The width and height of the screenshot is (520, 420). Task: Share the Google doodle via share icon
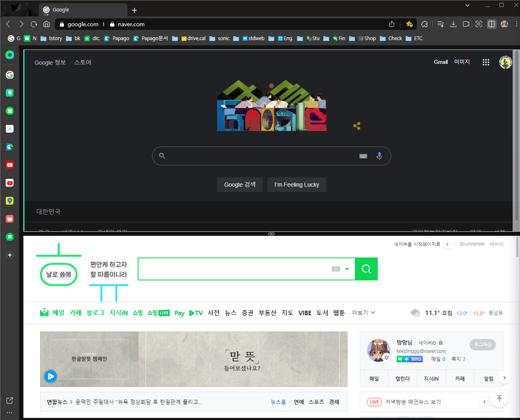(357, 126)
